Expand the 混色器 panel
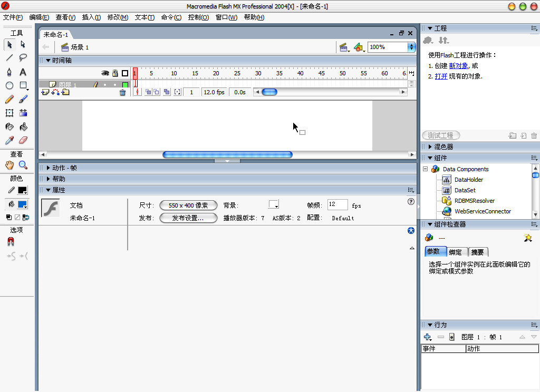Image resolution: width=540 pixels, height=392 pixels. (430, 147)
